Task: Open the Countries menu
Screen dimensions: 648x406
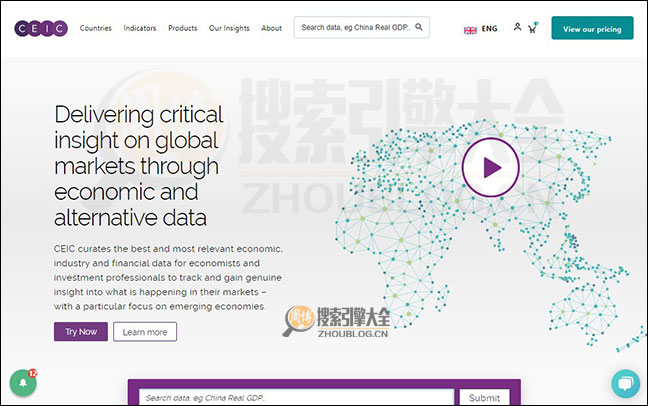Action: tap(95, 28)
